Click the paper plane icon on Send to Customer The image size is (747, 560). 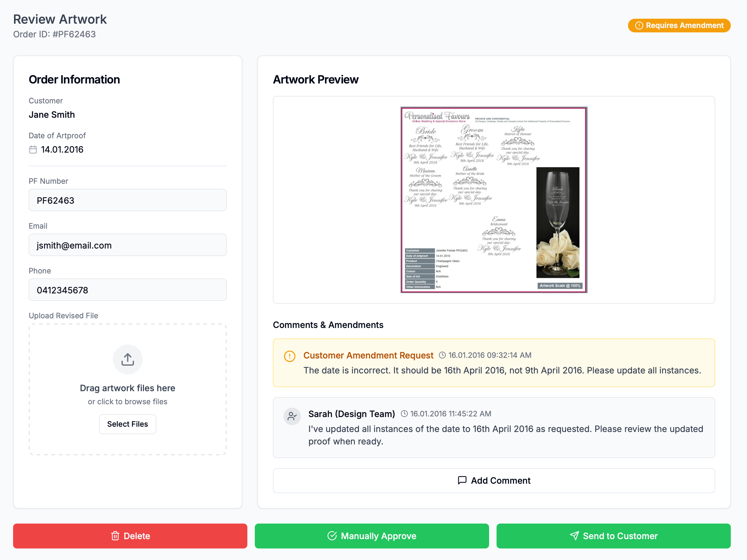pyautogui.click(x=574, y=536)
